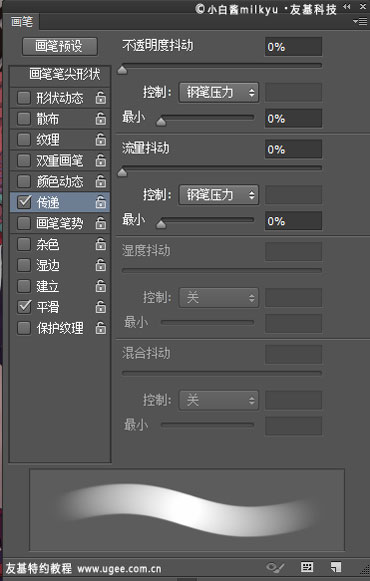Open 控制 dropdown under 不透明度抖动
This screenshot has width=370, height=581.
[219, 92]
